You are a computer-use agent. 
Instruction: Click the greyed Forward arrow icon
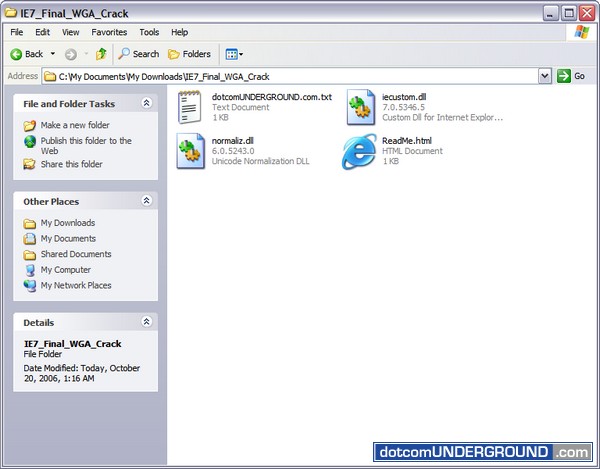tap(70, 54)
